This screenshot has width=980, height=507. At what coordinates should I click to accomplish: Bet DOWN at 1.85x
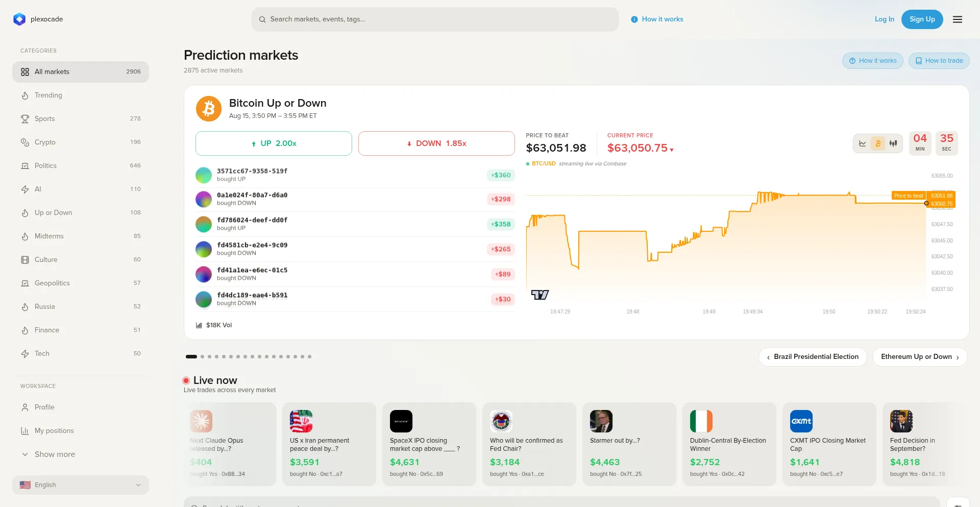point(436,143)
